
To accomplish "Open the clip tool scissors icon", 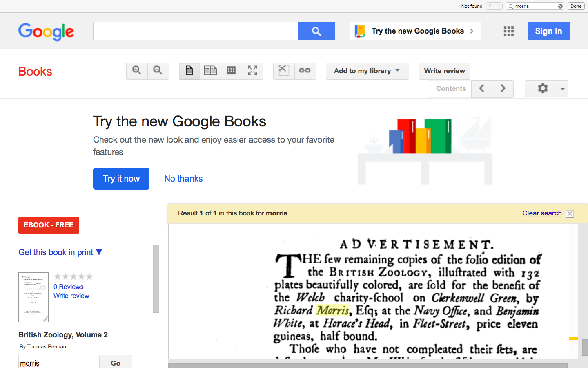I will [x=283, y=71].
